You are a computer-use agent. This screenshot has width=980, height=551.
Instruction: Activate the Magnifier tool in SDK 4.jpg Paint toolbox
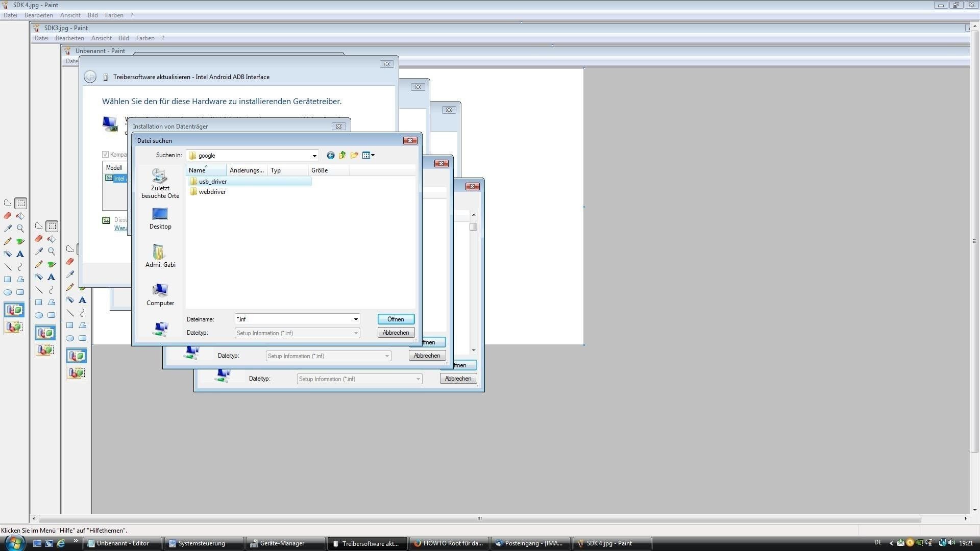20,229
